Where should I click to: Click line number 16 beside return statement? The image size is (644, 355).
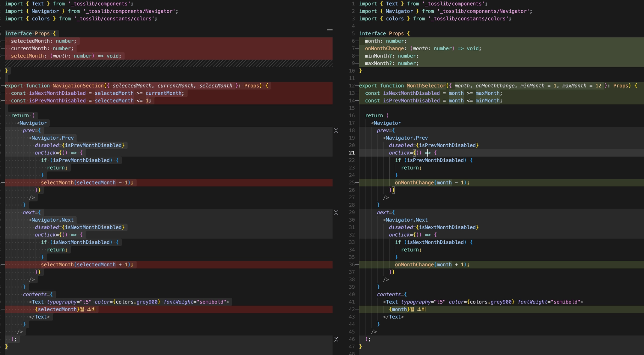(352, 116)
